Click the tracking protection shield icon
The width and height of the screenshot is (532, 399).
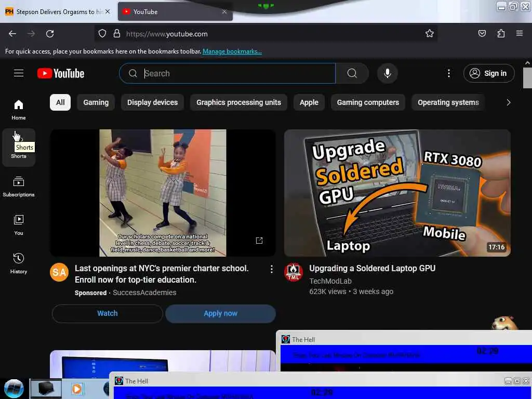click(102, 34)
